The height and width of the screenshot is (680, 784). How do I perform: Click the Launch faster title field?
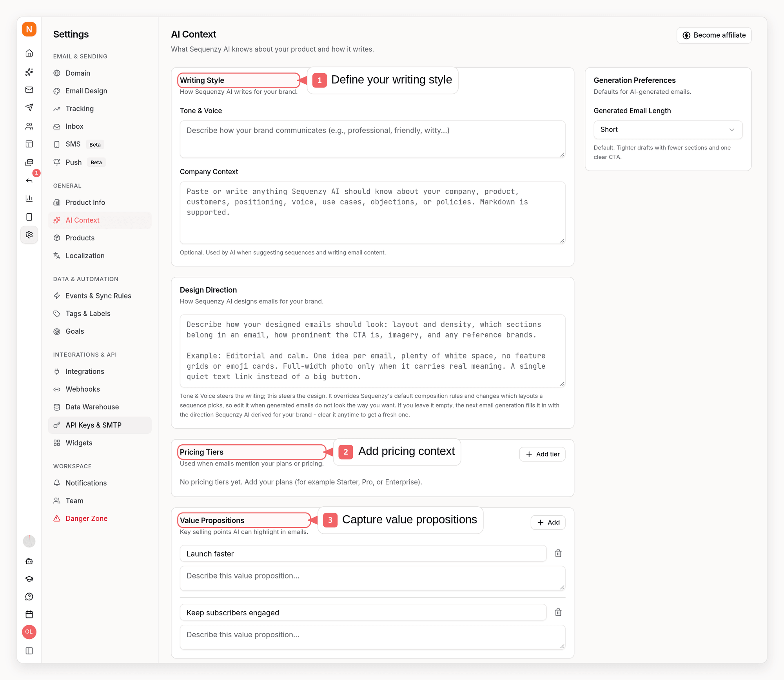click(x=363, y=553)
